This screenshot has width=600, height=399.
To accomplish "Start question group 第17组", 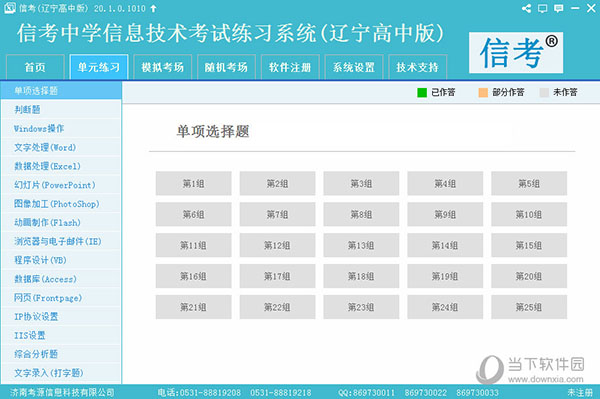I will (x=277, y=276).
